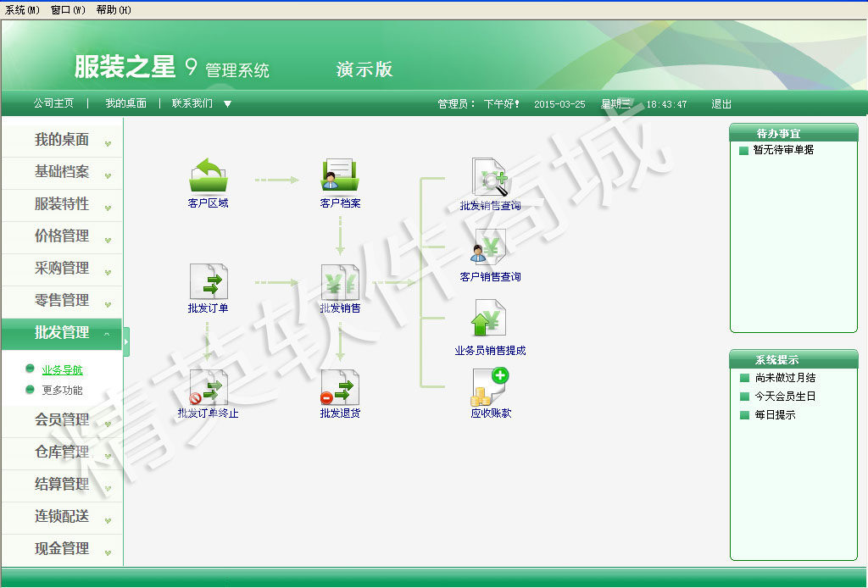The height and width of the screenshot is (588, 868).
Task: Open the 客户区域 folder icon
Action: (x=209, y=175)
